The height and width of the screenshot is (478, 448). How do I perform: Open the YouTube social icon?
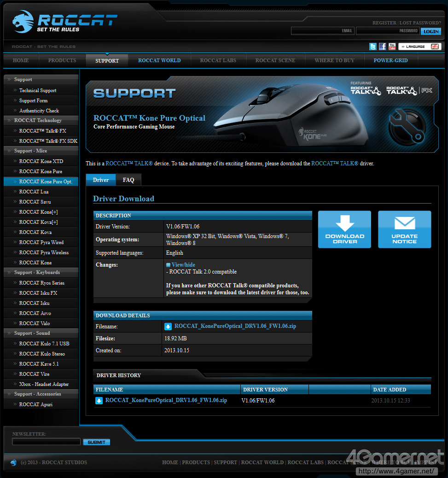392,47
